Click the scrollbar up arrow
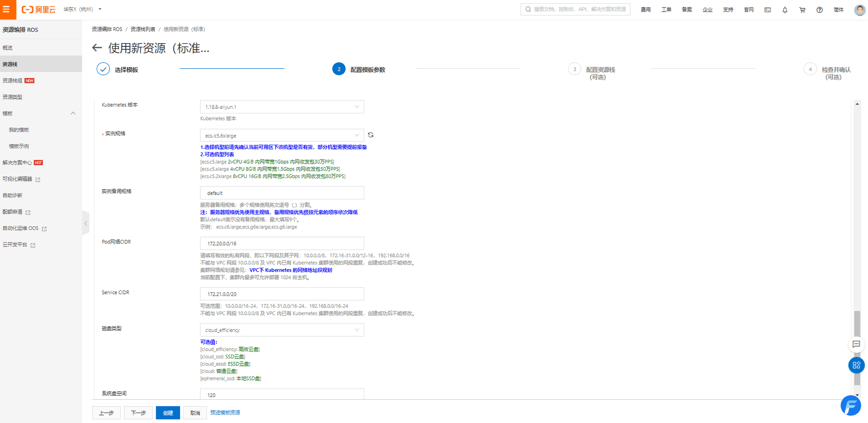This screenshot has width=868, height=423. (x=857, y=104)
